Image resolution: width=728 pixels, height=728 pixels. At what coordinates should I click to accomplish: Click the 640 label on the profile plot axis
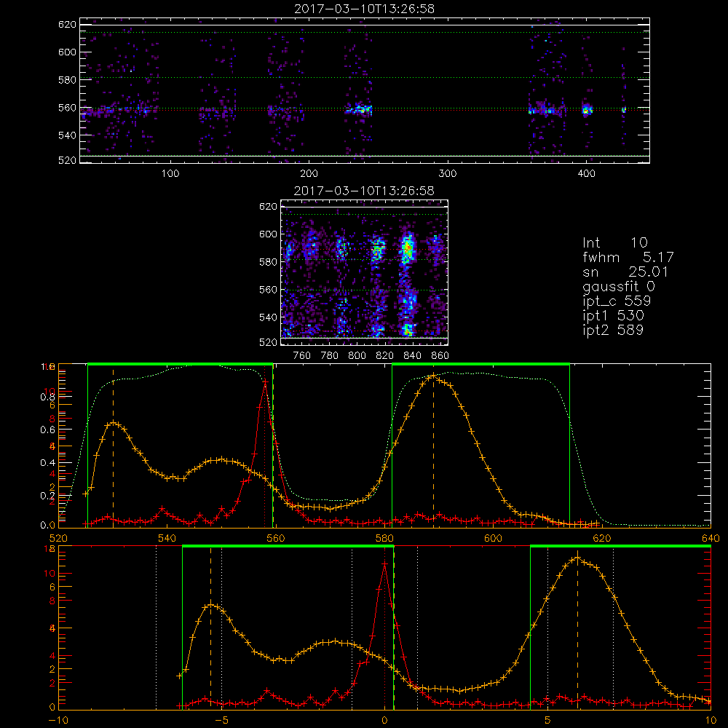point(711,538)
